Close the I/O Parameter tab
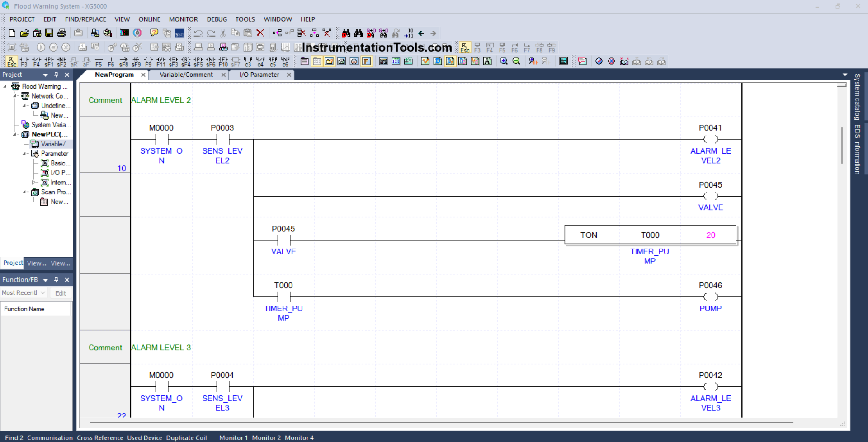The image size is (868, 442). (289, 75)
